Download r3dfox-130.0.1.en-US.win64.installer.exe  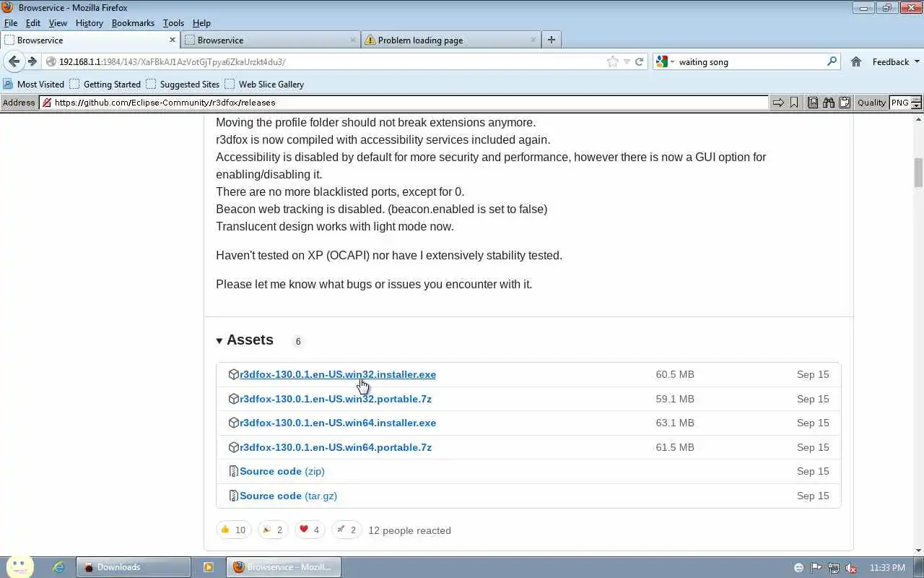(x=338, y=423)
